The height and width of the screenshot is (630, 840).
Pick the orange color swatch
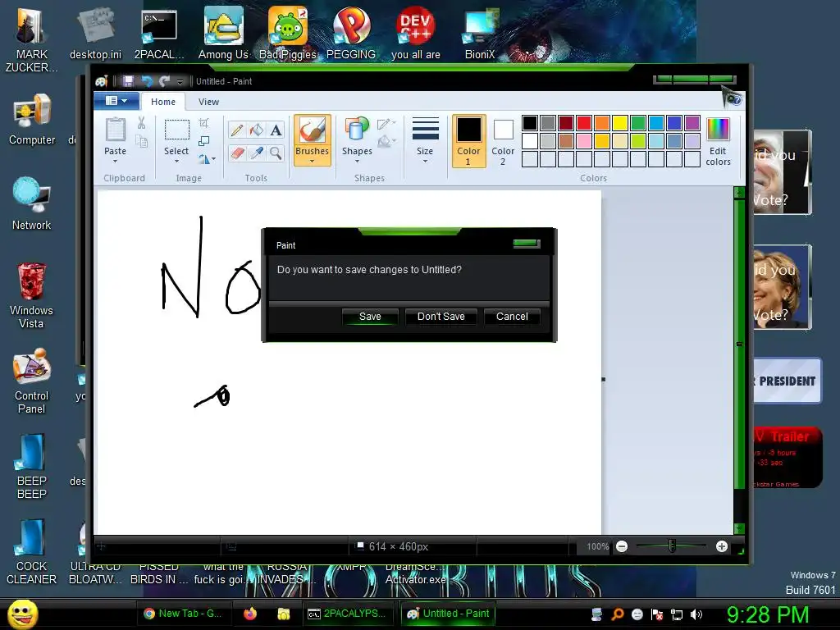[602, 123]
